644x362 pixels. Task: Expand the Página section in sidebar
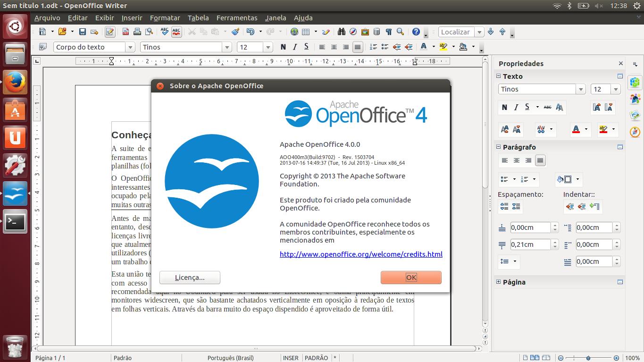[x=498, y=282]
